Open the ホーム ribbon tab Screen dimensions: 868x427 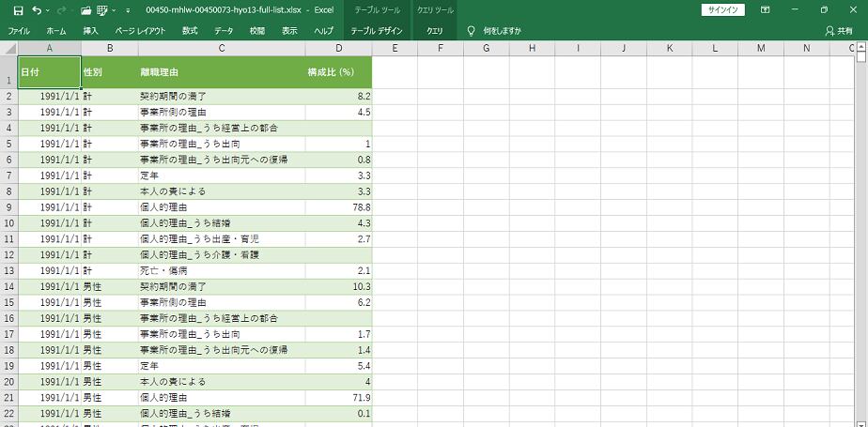56,31
